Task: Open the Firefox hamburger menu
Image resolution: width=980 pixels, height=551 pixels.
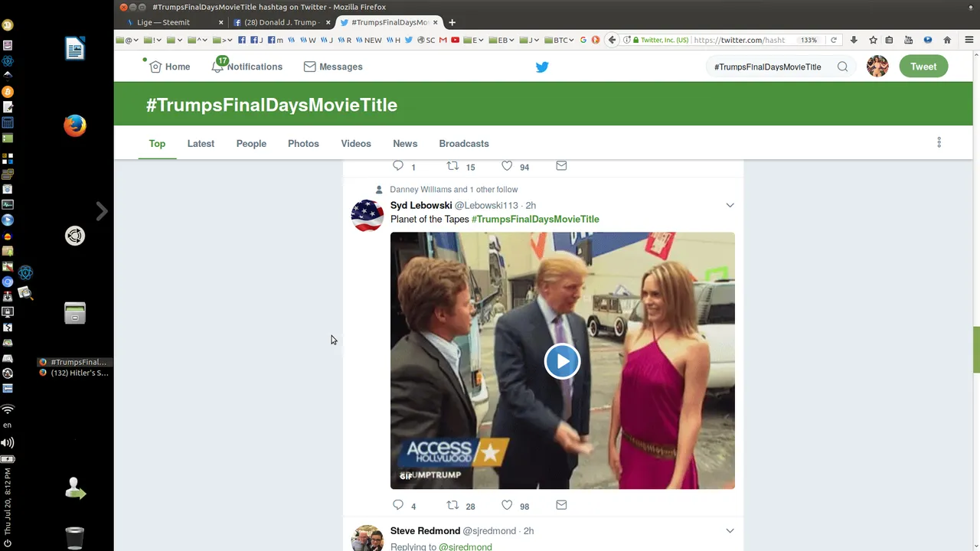Action: click(x=969, y=40)
